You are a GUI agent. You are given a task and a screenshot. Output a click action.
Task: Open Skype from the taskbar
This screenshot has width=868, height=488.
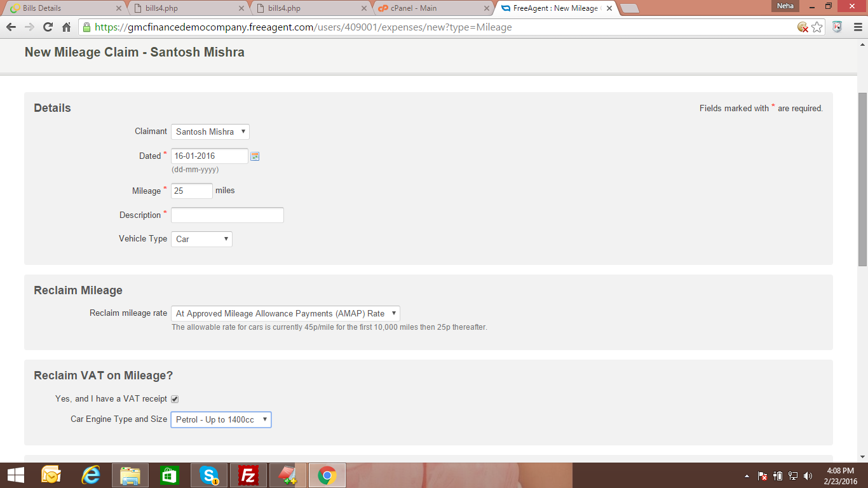209,475
